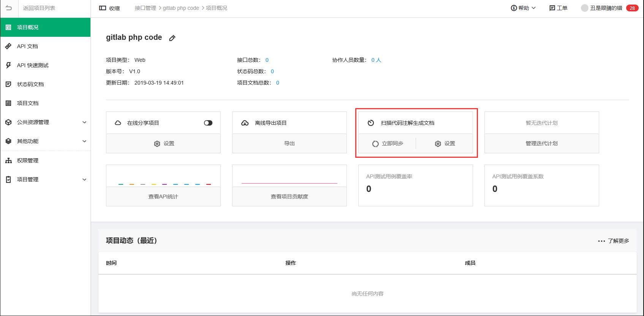Click the back arrow icon at top left

point(9,8)
